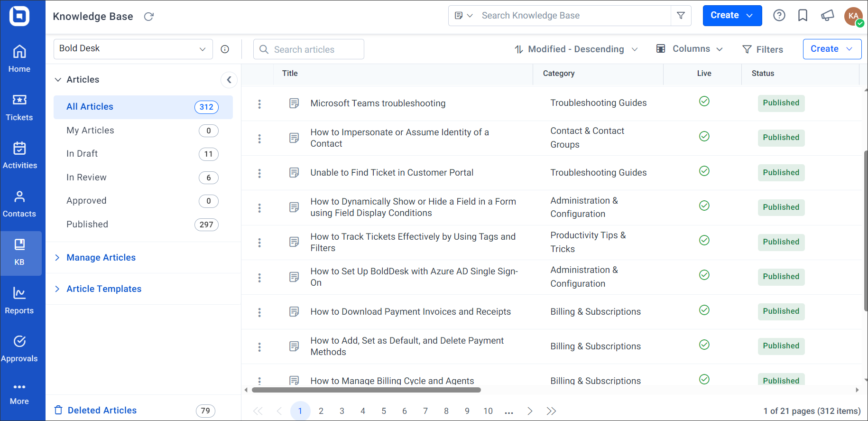
Task: Click Live checkmark for Track Tickets article
Action: point(704,240)
